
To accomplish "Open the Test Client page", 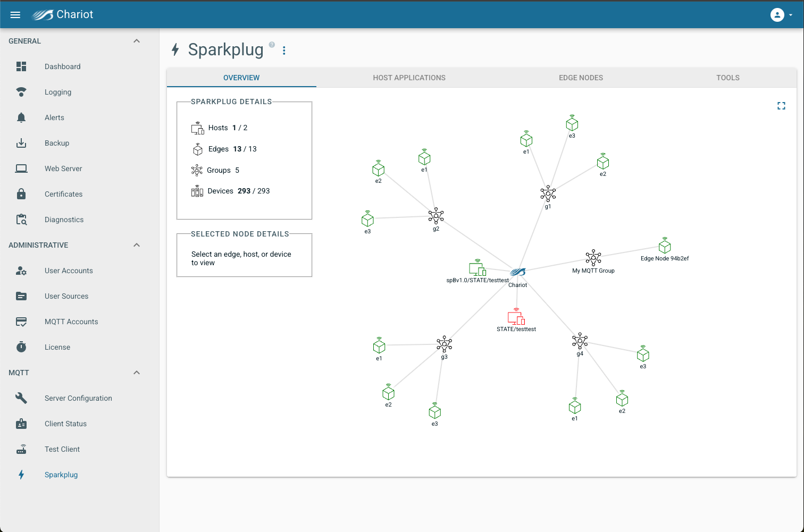I will click(80, 449).
